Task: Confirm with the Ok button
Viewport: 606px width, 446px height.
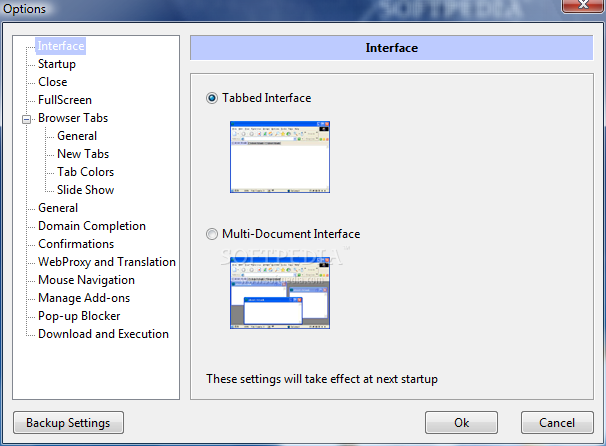Action: tap(461, 423)
